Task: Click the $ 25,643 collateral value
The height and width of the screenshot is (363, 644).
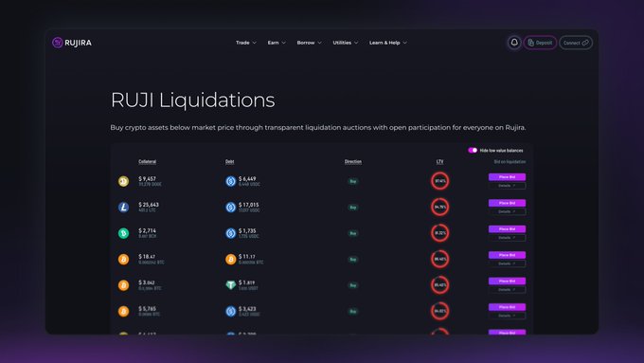Action: pos(149,205)
